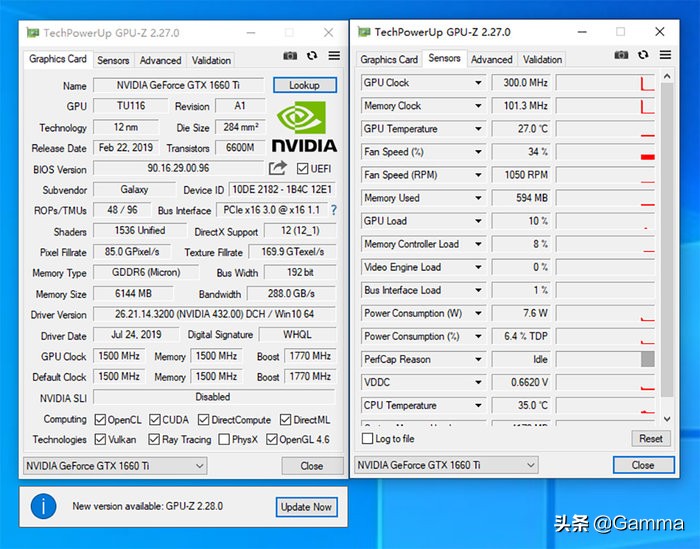The height and width of the screenshot is (549, 700).
Task: Click Close button in Sensors window
Action: [x=643, y=465]
